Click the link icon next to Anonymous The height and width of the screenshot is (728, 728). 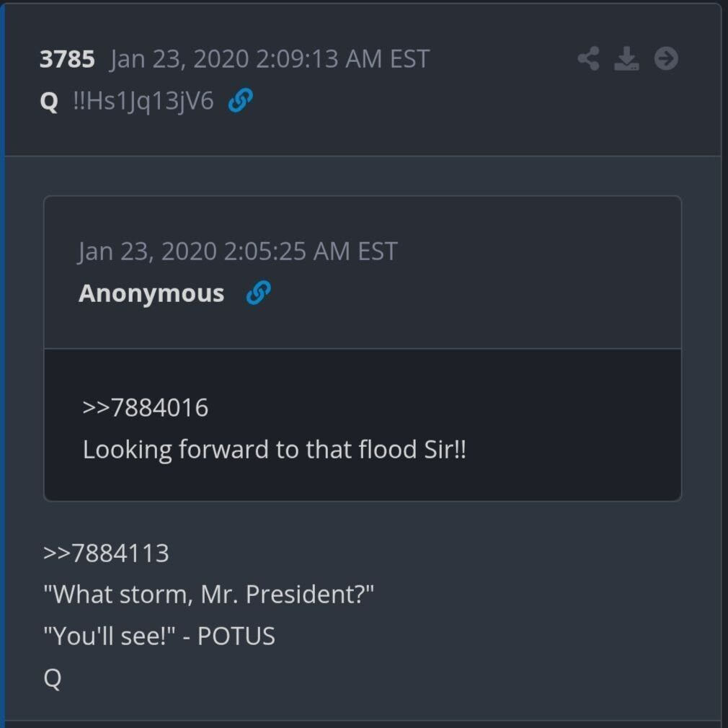(258, 293)
